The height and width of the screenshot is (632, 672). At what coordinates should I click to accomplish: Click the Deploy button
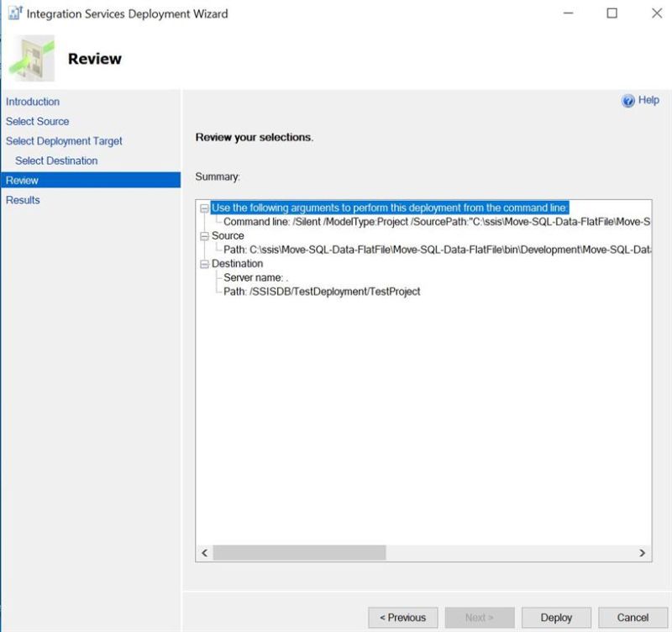click(556, 617)
